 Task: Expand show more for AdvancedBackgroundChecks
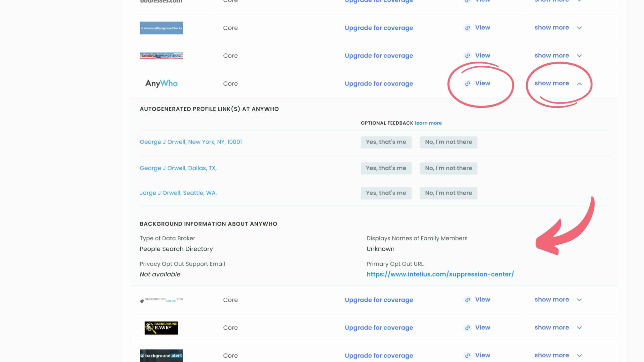[552, 27]
